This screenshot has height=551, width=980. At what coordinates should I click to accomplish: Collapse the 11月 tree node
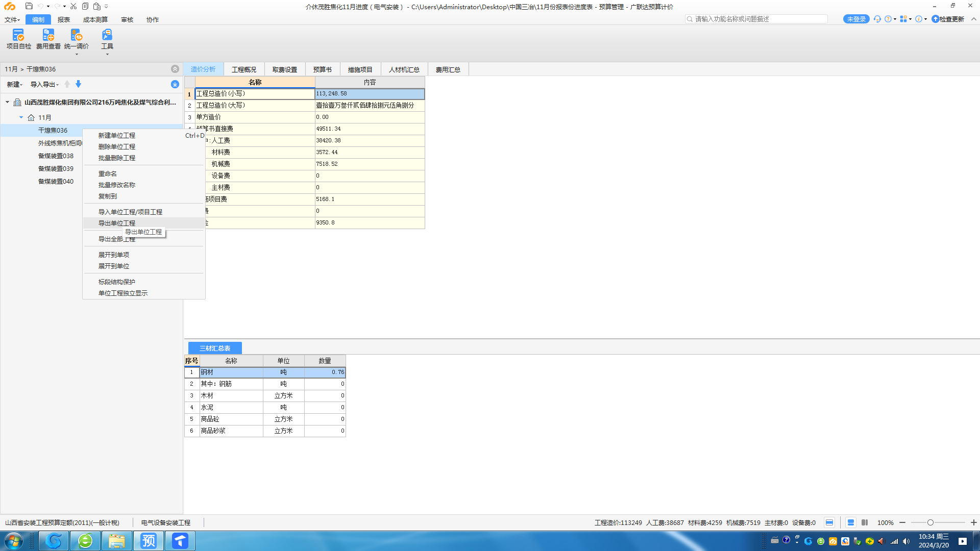click(x=21, y=117)
